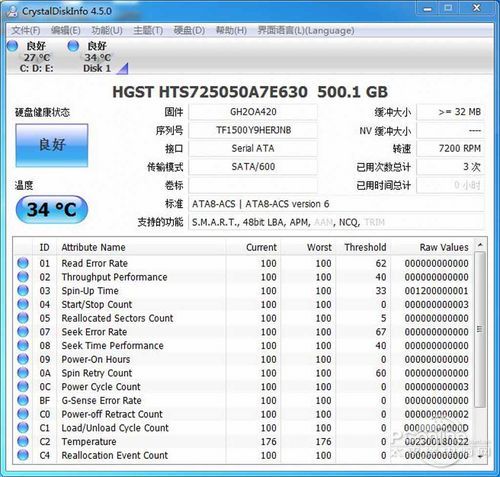Viewport: 500px width, 477px height.
Task: Select the Temperature raw value 002300180022
Action: tap(436, 441)
